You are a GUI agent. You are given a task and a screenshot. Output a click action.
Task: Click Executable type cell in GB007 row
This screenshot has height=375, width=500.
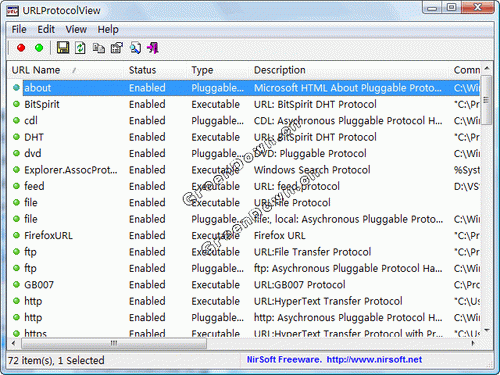click(215, 285)
